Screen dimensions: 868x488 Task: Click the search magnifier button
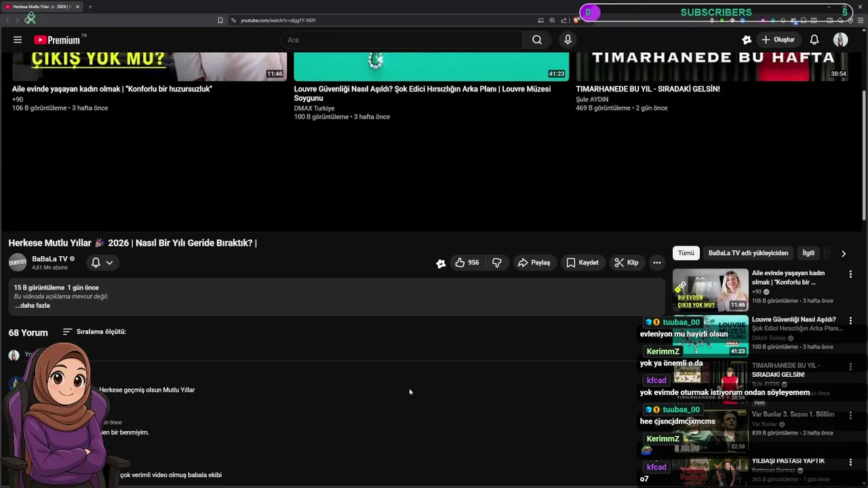(536, 40)
